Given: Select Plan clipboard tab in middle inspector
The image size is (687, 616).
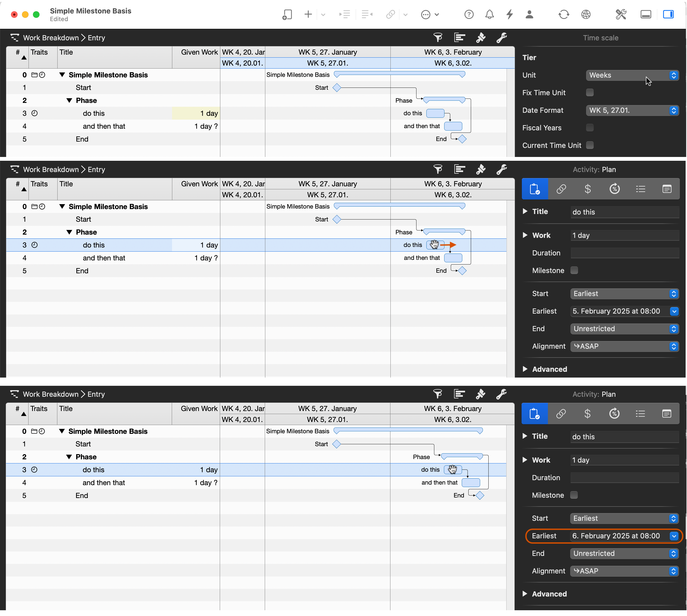Looking at the screenshot, I should (x=535, y=189).
